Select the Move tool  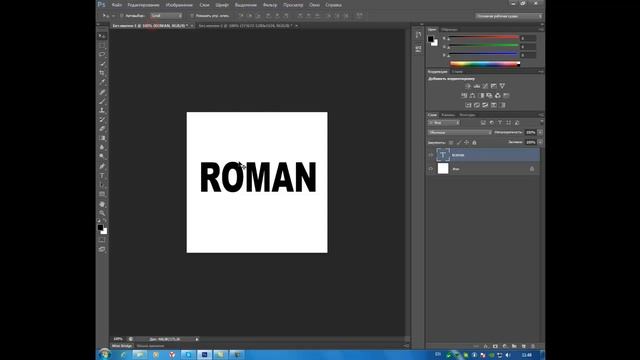pos(102,36)
